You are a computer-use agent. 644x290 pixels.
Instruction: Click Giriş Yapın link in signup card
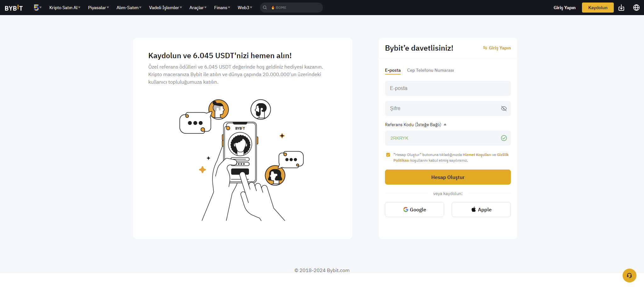pos(497,48)
